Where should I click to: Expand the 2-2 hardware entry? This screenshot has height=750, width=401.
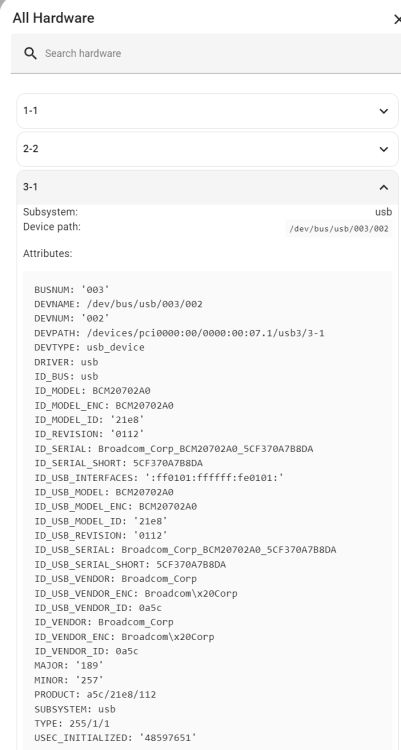click(x=208, y=149)
